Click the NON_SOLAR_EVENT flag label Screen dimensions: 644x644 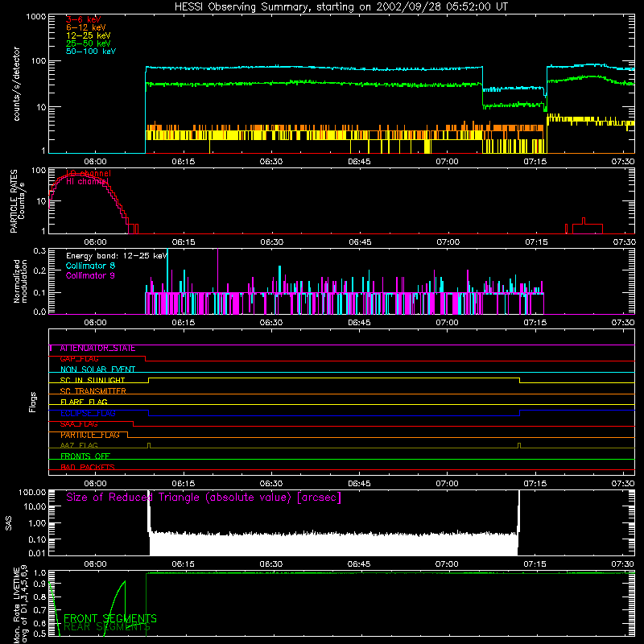(97, 369)
